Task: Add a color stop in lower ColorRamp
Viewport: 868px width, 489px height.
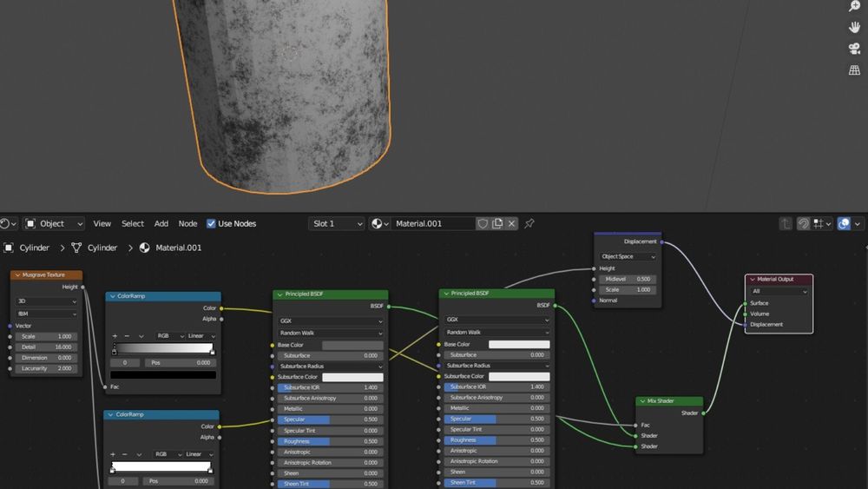Action: coord(113,454)
